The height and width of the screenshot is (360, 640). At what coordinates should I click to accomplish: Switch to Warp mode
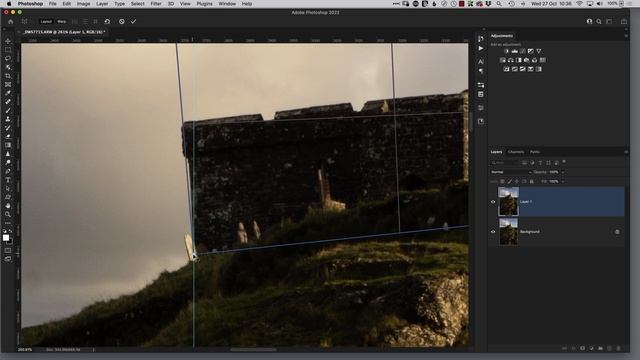[61, 22]
